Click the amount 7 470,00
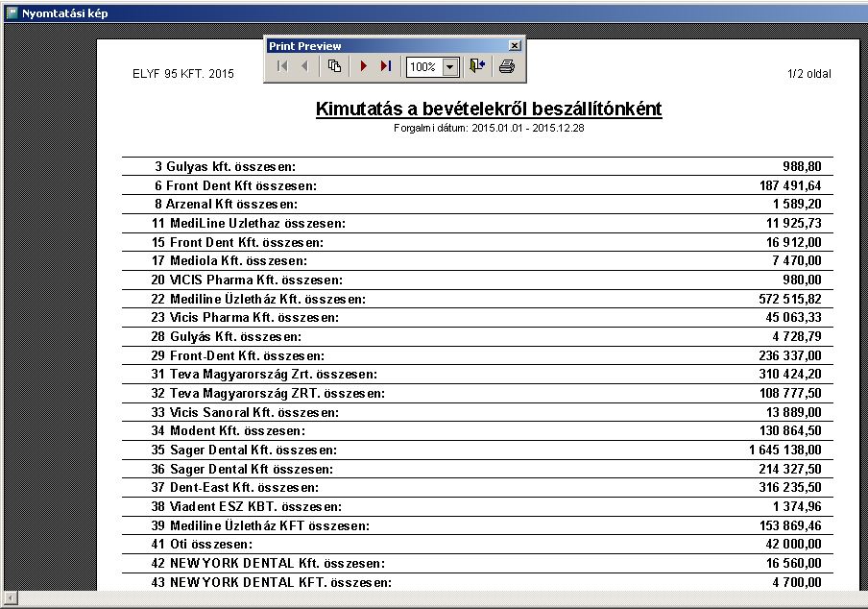Image resolution: width=868 pixels, height=609 pixels. (x=797, y=260)
